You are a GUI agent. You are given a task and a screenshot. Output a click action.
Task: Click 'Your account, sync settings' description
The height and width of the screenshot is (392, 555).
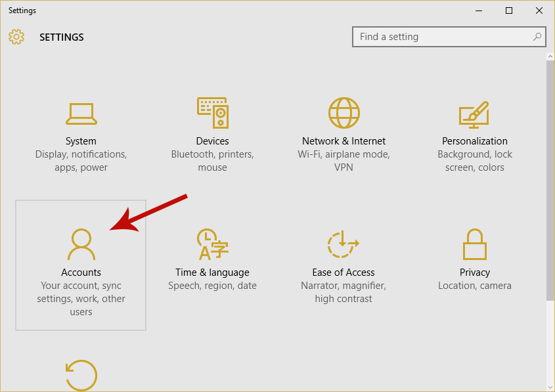click(x=81, y=299)
